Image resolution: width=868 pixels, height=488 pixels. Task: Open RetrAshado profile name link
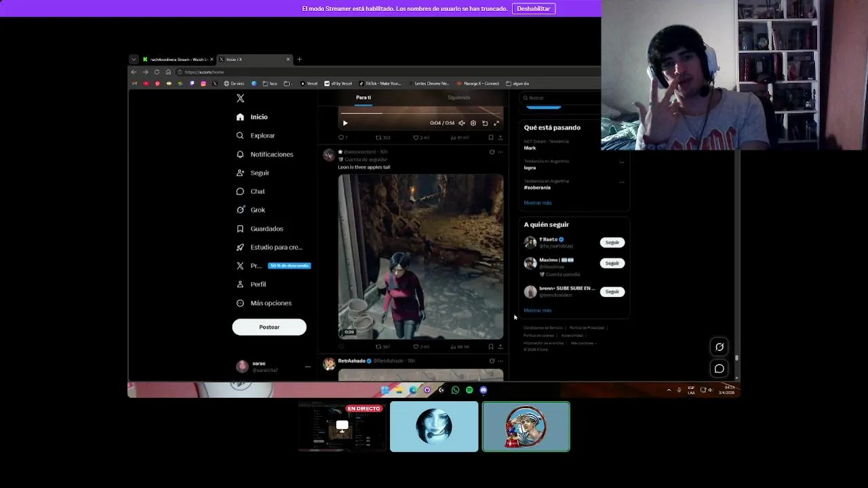pos(351,361)
